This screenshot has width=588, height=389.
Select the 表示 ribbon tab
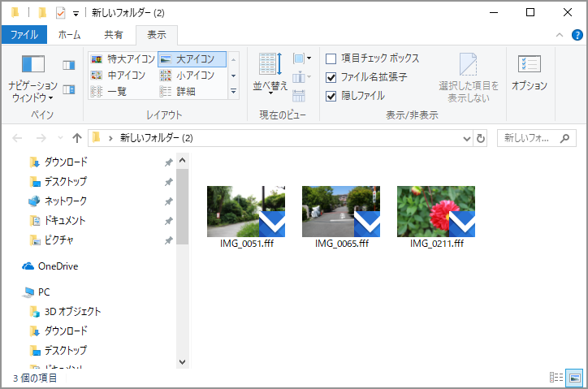tap(157, 35)
